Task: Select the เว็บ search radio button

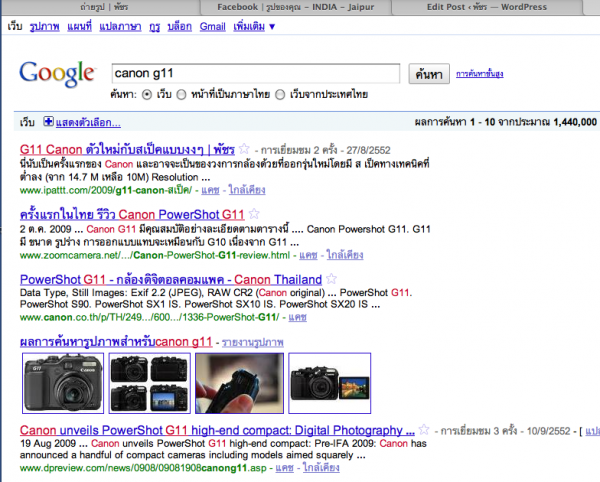Action: point(147,94)
